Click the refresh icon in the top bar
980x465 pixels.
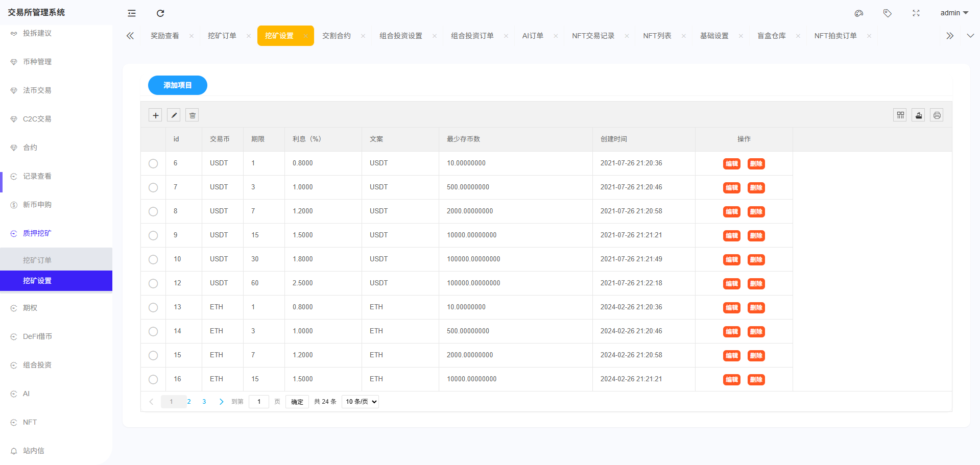pos(160,13)
